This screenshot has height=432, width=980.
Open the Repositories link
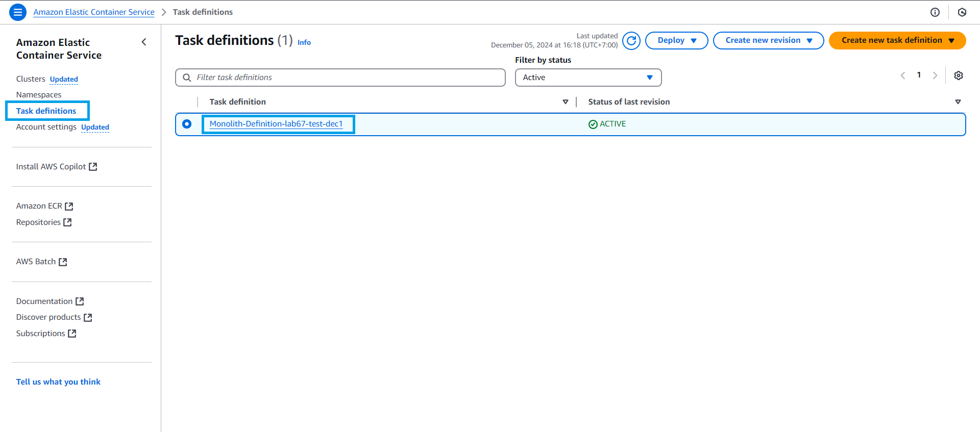click(x=38, y=222)
